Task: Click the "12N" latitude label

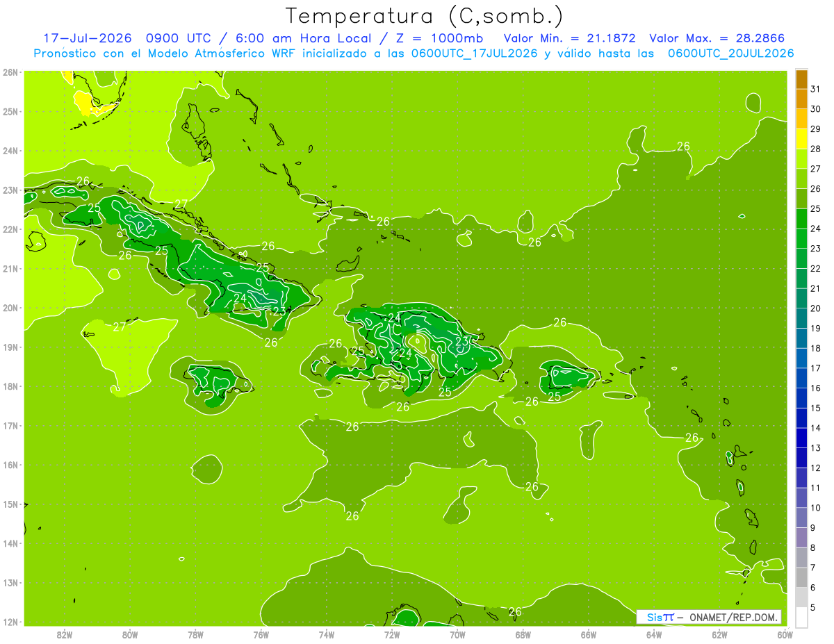Action: (x=10, y=622)
